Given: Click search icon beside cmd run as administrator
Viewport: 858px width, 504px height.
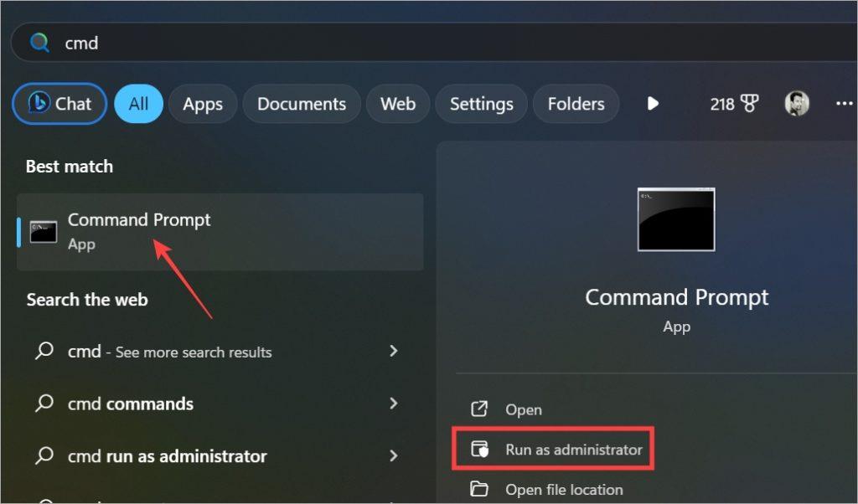Looking at the screenshot, I should coord(44,455).
